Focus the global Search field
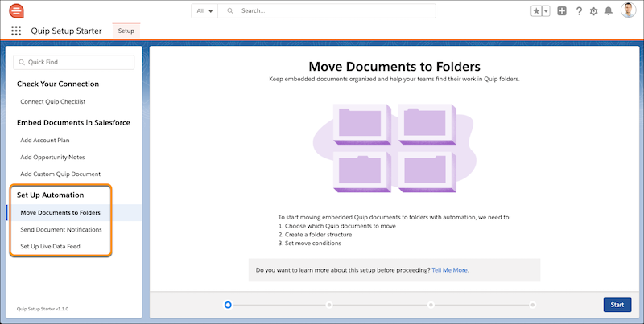The image size is (644, 324). click(327, 11)
